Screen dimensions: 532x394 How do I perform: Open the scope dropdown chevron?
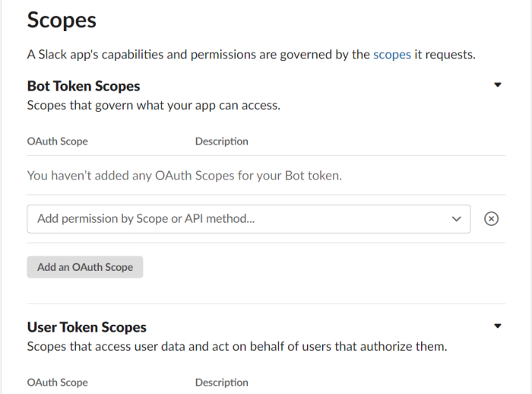[456, 219]
